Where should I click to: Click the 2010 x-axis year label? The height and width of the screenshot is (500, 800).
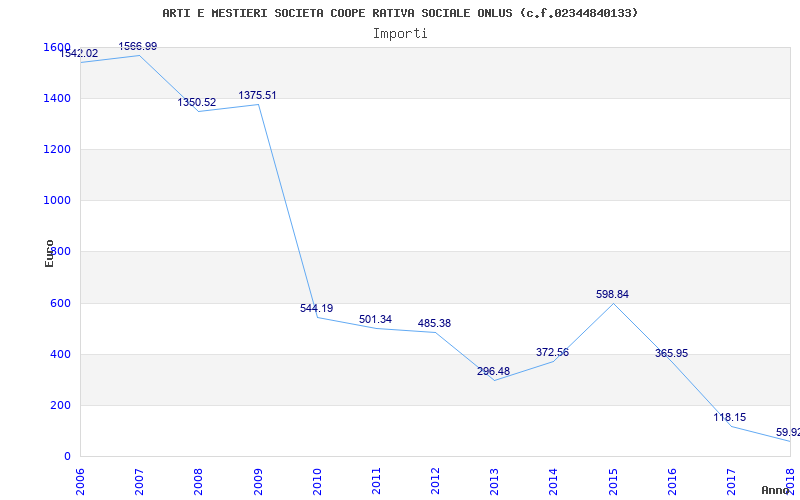tap(317, 482)
